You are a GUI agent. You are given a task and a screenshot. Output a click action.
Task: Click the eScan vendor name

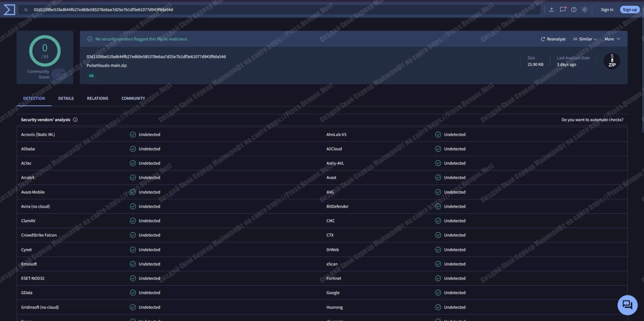pyautogui.click(x=332, y=264)
